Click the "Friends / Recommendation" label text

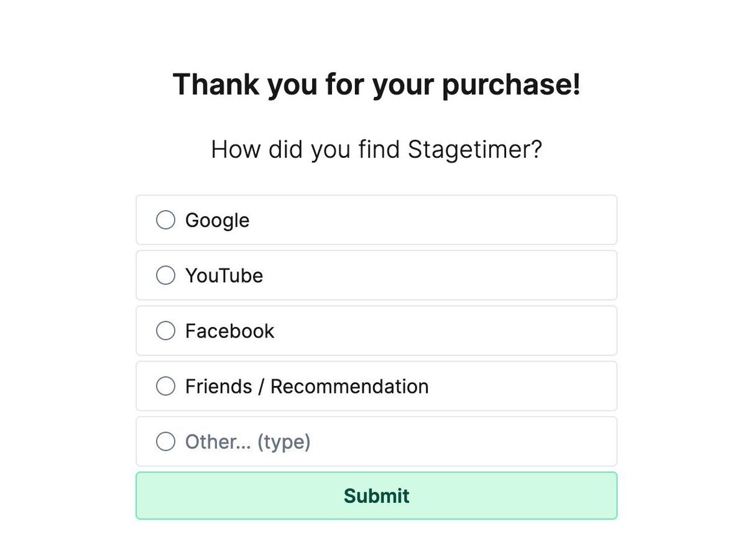click(306, 386)
